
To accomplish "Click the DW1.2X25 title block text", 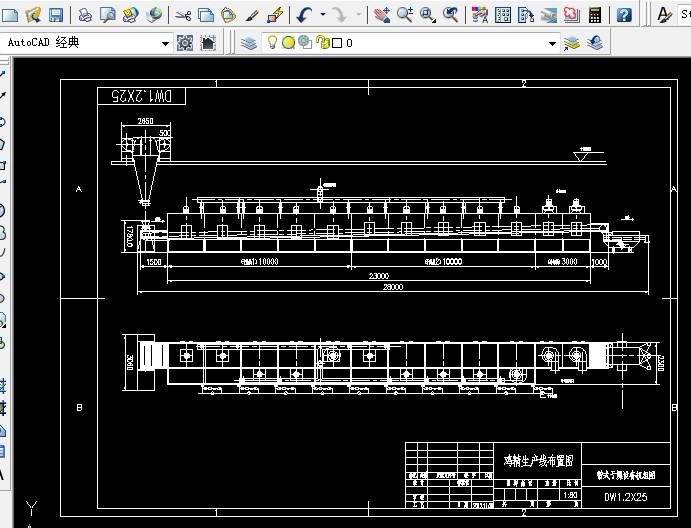I will 626,497.
